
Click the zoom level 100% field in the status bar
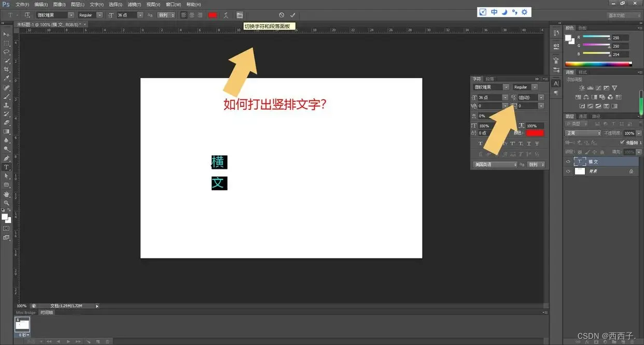[22, 306]
